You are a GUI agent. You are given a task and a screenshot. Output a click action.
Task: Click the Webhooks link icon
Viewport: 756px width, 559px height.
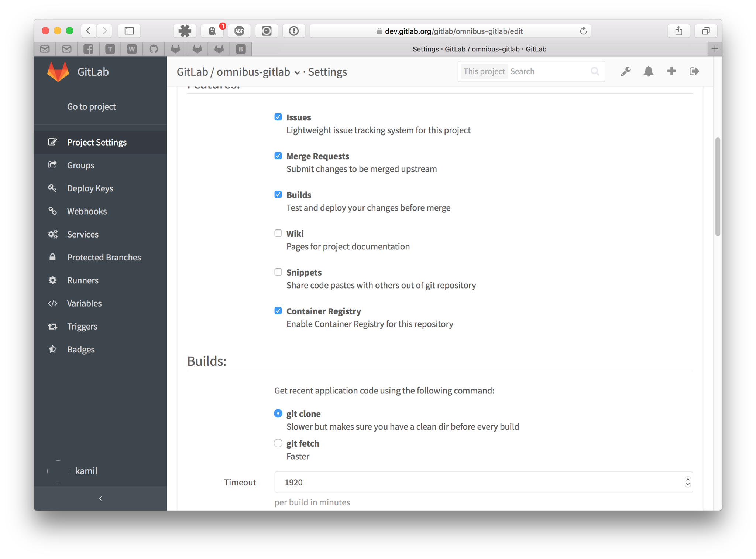pyautogui.click(x=53, y=211)
